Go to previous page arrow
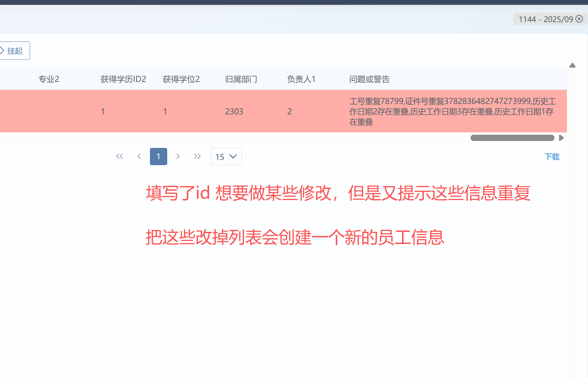The height and width of the screenshot is (378, 588). tap(139, 157)
